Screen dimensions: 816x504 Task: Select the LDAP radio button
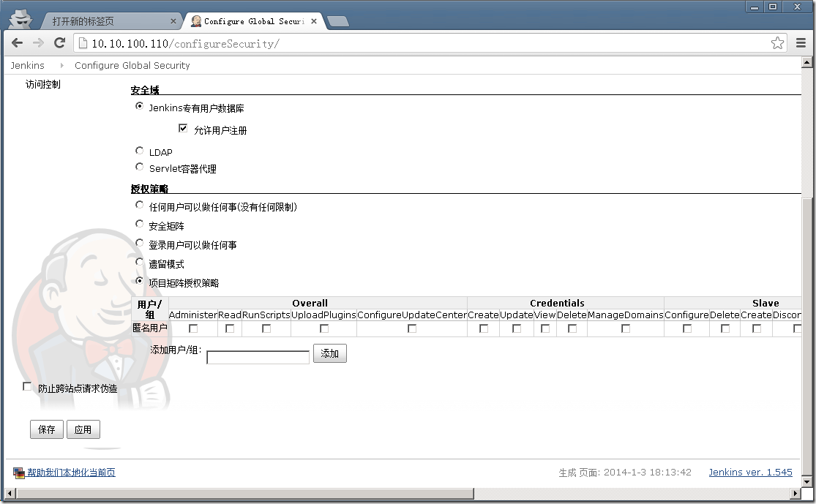[139, 151]
